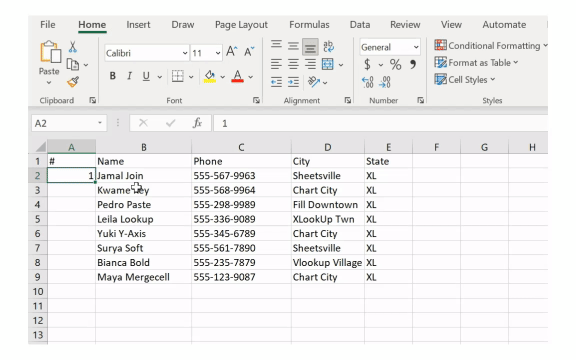Click the Copy icon
The image size is (576, 360).
coord(73,65)
